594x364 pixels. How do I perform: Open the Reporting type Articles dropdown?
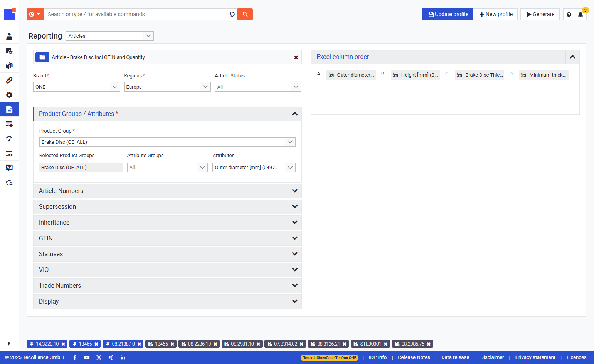(110, 36)
